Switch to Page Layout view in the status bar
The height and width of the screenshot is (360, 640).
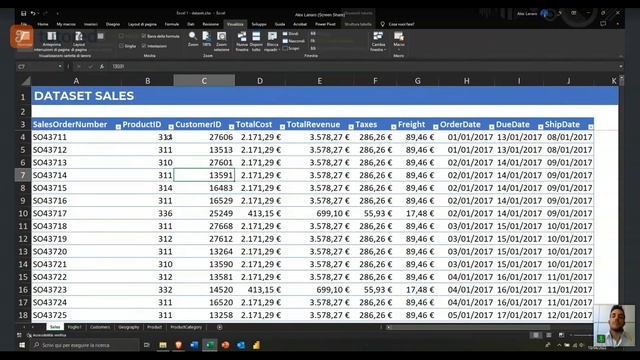[549, 335]
